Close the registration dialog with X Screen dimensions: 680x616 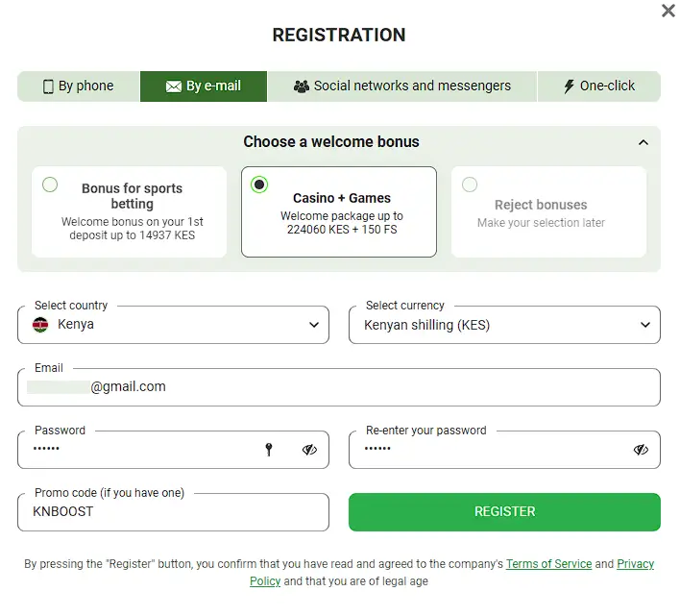[x=668, y=11]
